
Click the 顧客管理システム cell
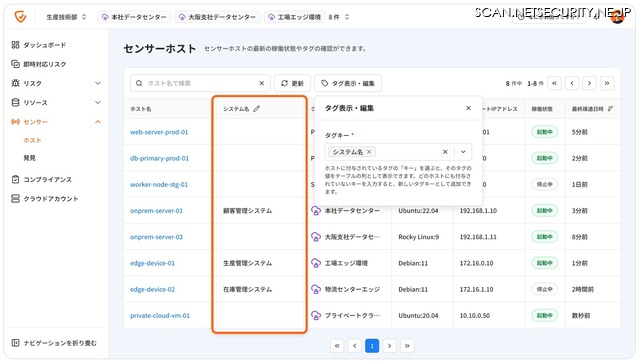(247, 211)
